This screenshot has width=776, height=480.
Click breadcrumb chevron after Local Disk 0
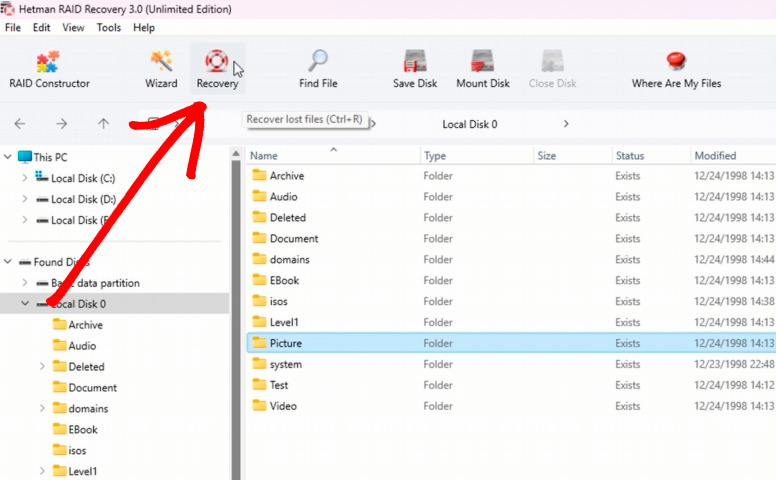[566, 124]
